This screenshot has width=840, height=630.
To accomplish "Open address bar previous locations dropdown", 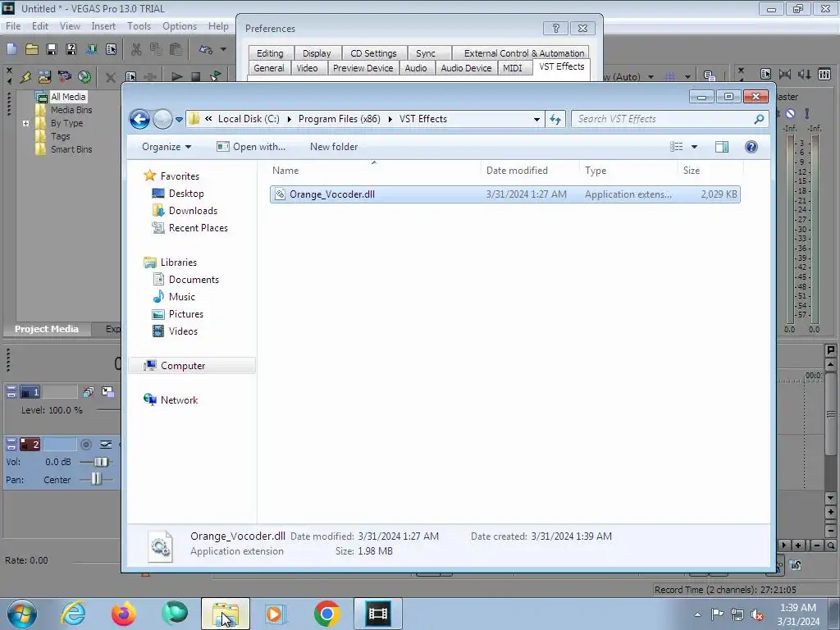I will tap(536, 119).
